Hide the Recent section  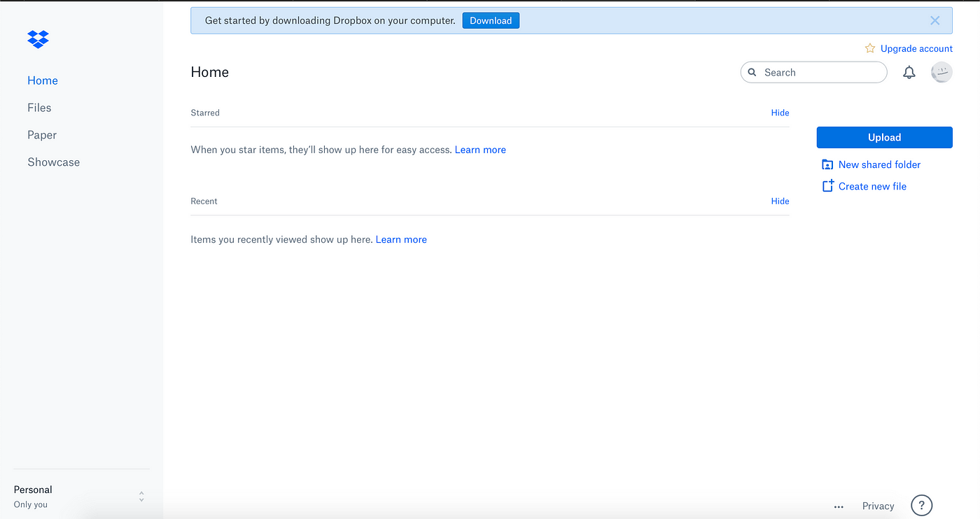coord(780,201)
